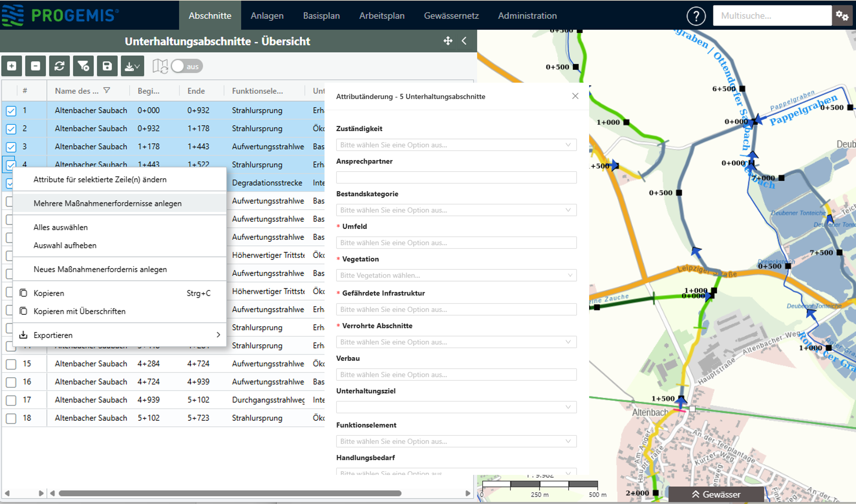Choose 'Mehrere Maßnahmenerfordernisse anlegen'
Image resolution: width=856 pixels, height=504 pixels.
(120, 203)
